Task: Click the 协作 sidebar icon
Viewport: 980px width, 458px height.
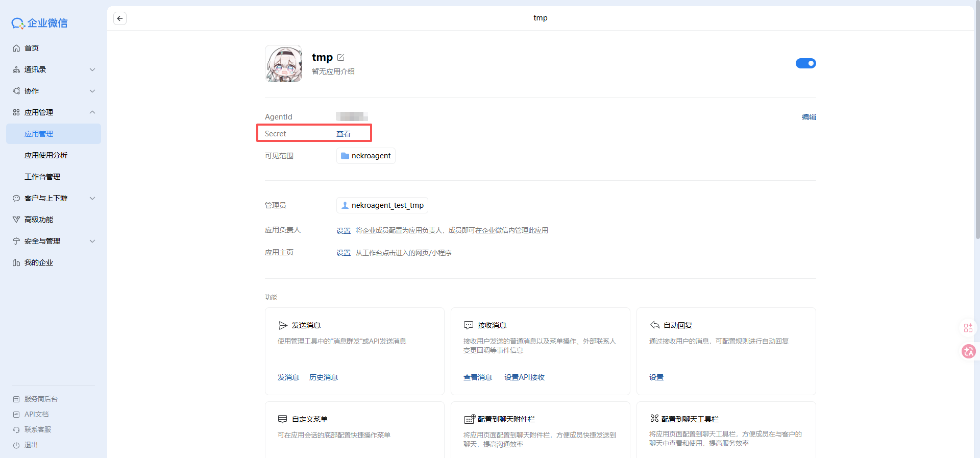Action: tap(16, 91)
